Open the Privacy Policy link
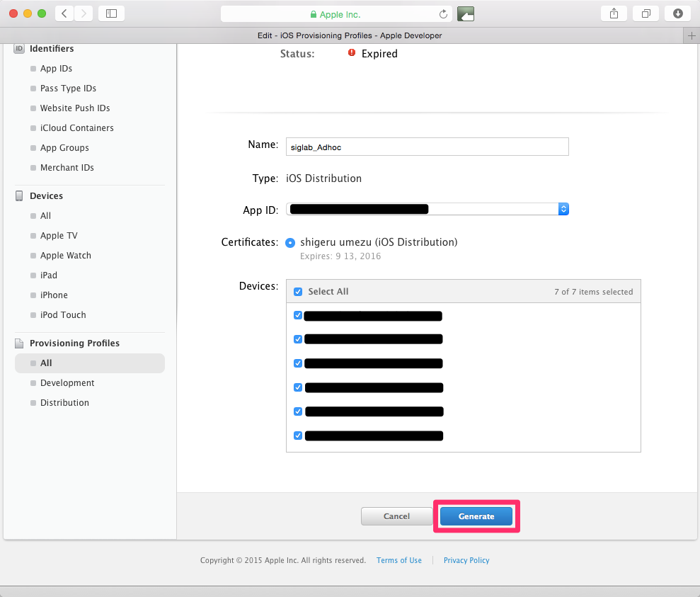The width and height of the screenshot is (700, 597). [466, 560]
